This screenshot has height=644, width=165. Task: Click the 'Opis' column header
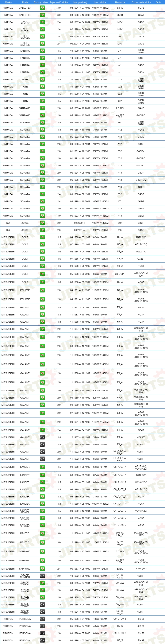tap(158, 2)
